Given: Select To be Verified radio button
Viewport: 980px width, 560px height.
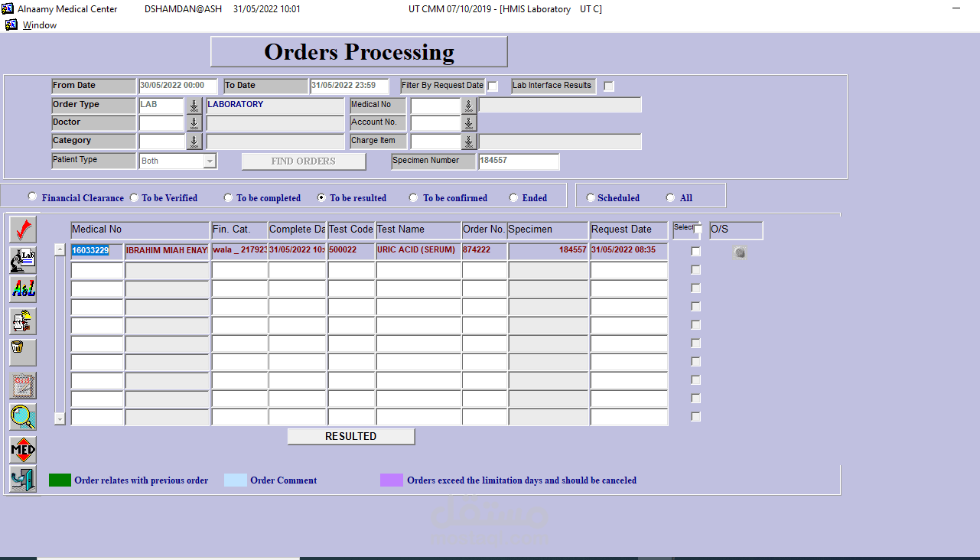Looking at the screenshot, I should 135,197.
